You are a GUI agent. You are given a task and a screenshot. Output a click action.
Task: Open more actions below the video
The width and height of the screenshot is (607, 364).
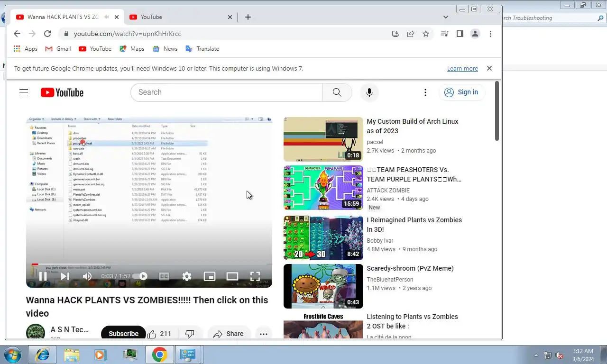pyautogui.click(x=264, y=334)
